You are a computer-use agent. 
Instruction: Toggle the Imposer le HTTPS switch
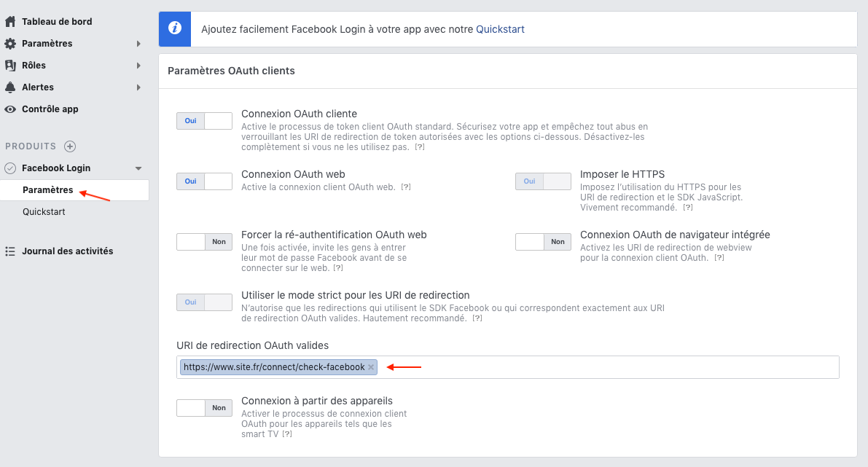(x=543, y=181)
